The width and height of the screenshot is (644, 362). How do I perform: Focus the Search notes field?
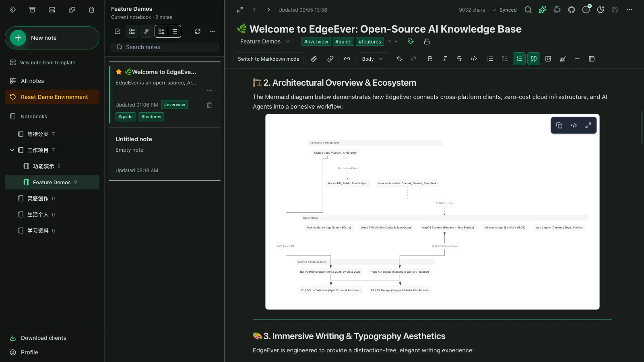[165, 47]
